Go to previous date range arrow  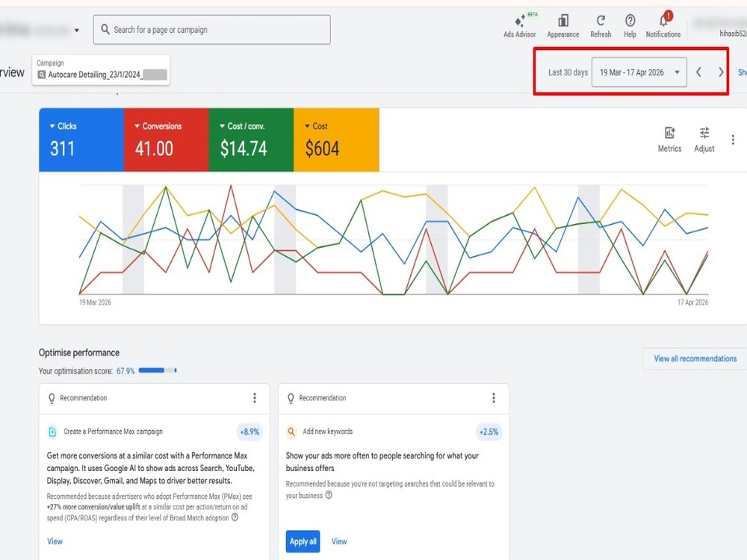pos(698,72)
